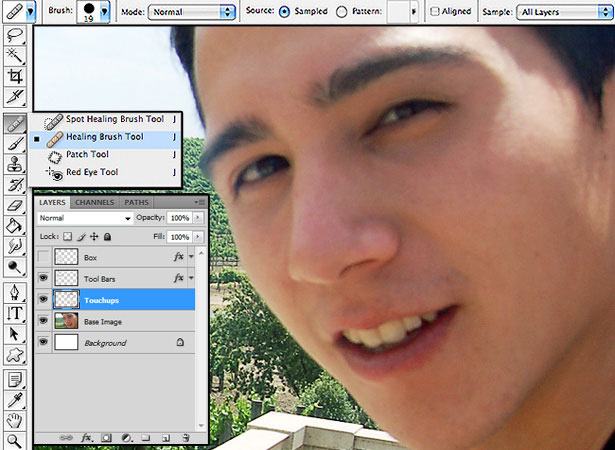Hide the Background layer
Screen dimensions: 615x450
coord(43,342)
